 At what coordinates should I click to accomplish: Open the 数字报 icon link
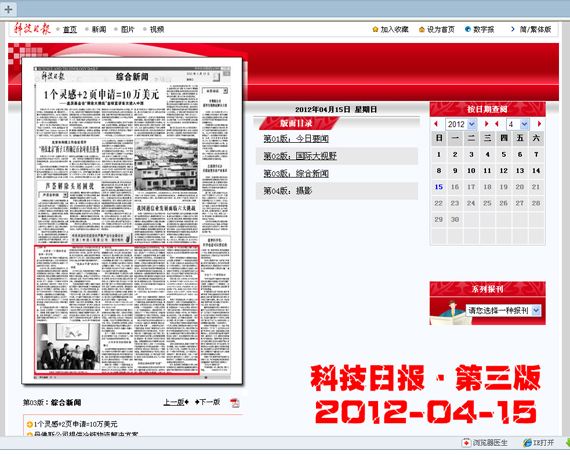click(x=468, y=29)
